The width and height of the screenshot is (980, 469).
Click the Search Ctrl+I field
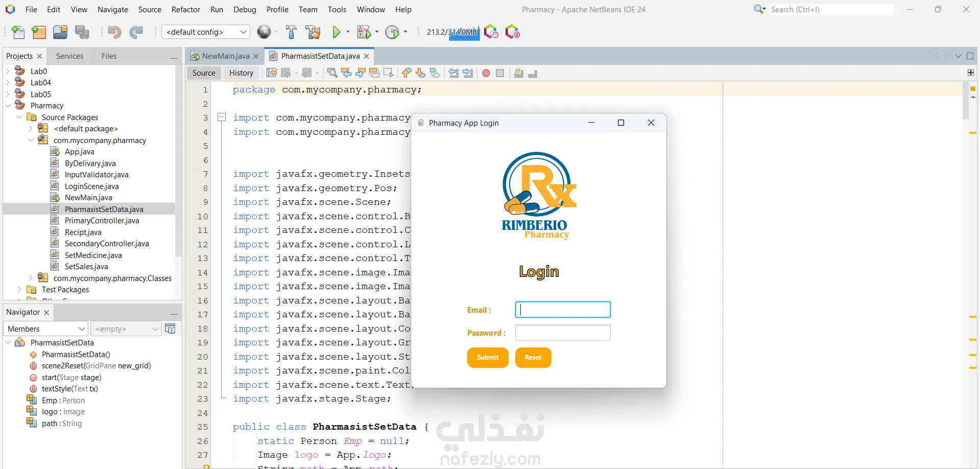point(831,9)
